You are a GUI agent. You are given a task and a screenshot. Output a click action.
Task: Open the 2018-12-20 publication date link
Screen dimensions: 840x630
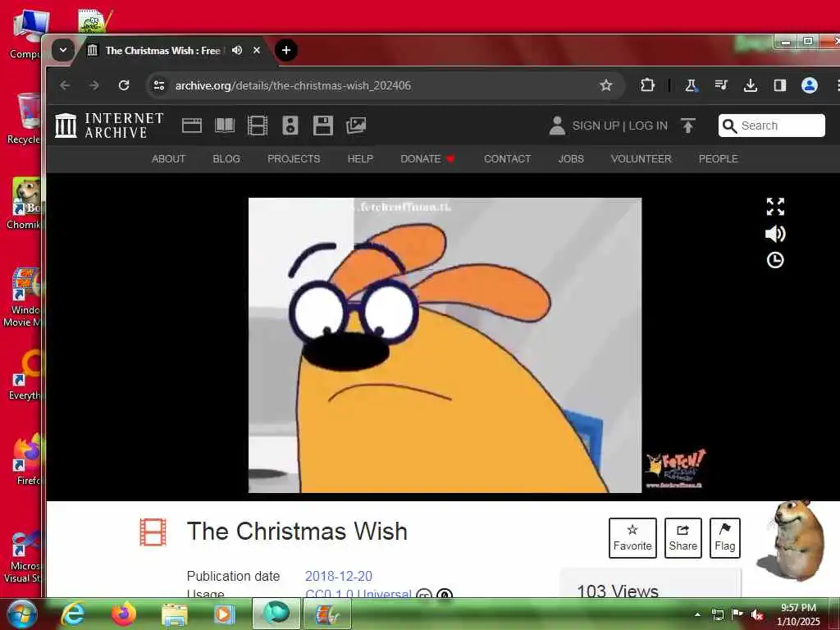coord(339,576)
